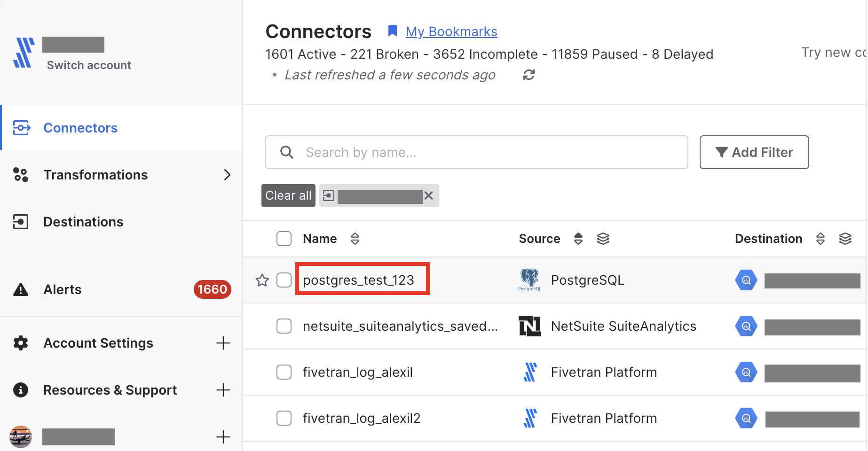Click the Clear all filters button
868x451 pixels.
[x=288, y=195]
